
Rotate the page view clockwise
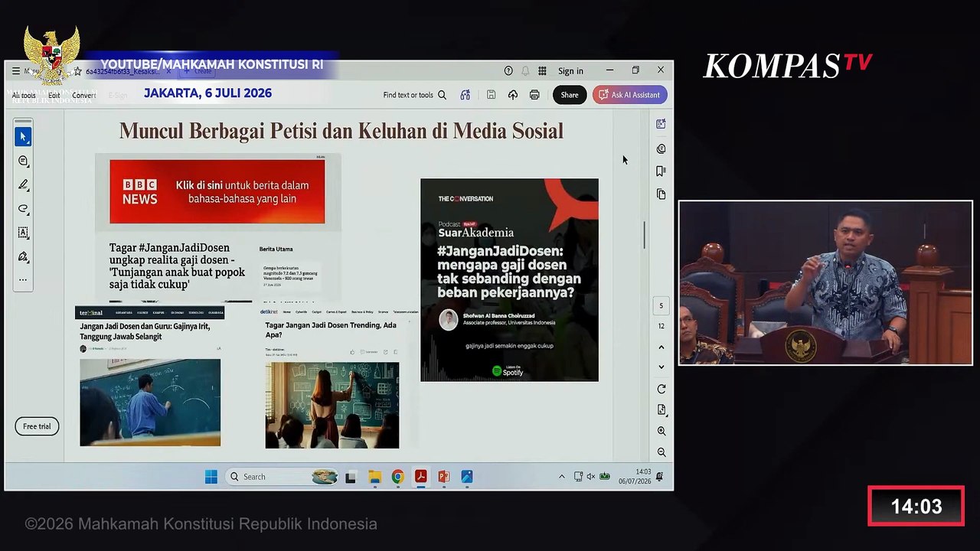[661, 389]
